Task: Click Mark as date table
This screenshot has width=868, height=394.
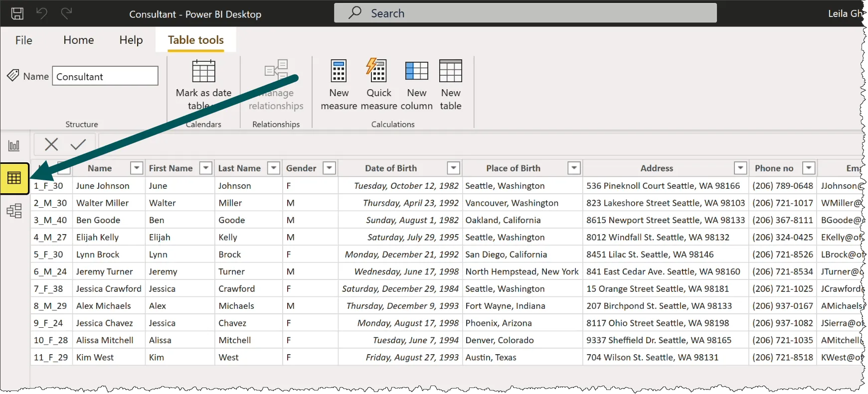Action: click(x=203, y=85)
